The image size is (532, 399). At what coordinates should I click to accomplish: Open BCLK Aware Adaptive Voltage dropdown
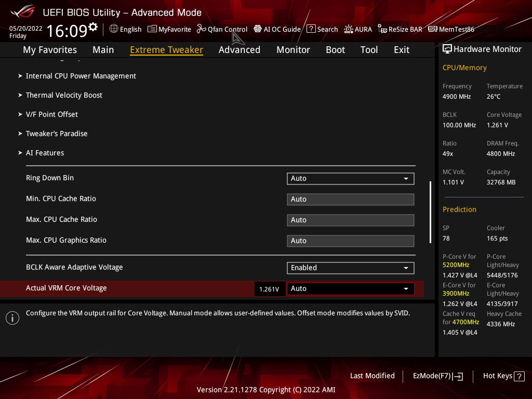(x=351, y=268)
